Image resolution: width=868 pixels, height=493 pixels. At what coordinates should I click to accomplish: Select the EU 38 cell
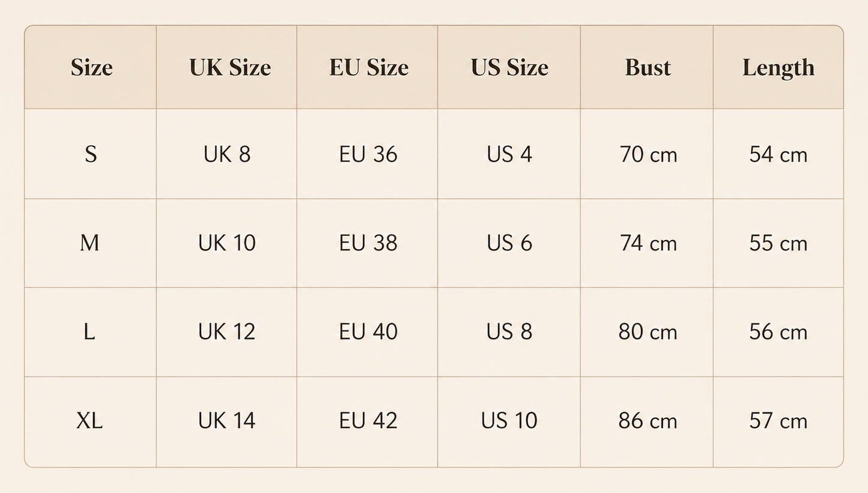point(368,243)
